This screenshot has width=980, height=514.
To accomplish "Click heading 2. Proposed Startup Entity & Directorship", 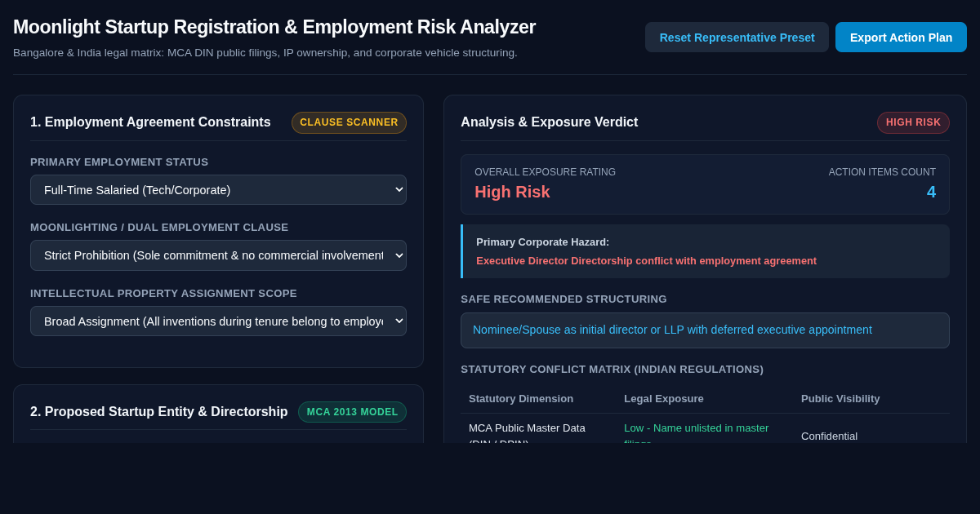I will coord(159,412).
